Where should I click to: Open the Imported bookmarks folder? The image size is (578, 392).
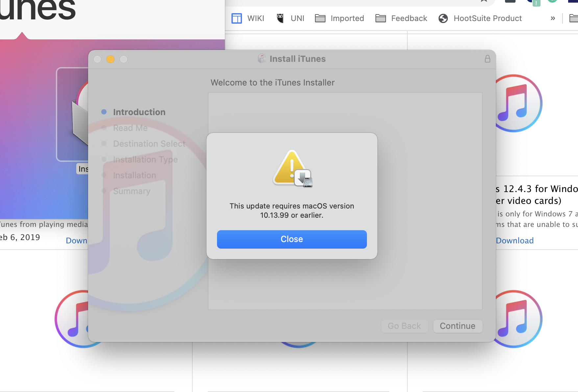(x=340, y=18)
